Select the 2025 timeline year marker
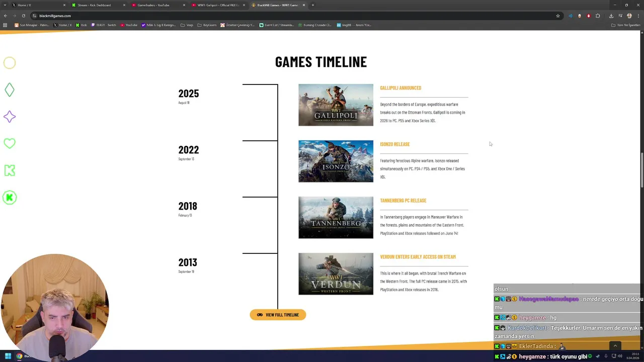Screen dimensions: 644x362 click(x=189, y=94)
